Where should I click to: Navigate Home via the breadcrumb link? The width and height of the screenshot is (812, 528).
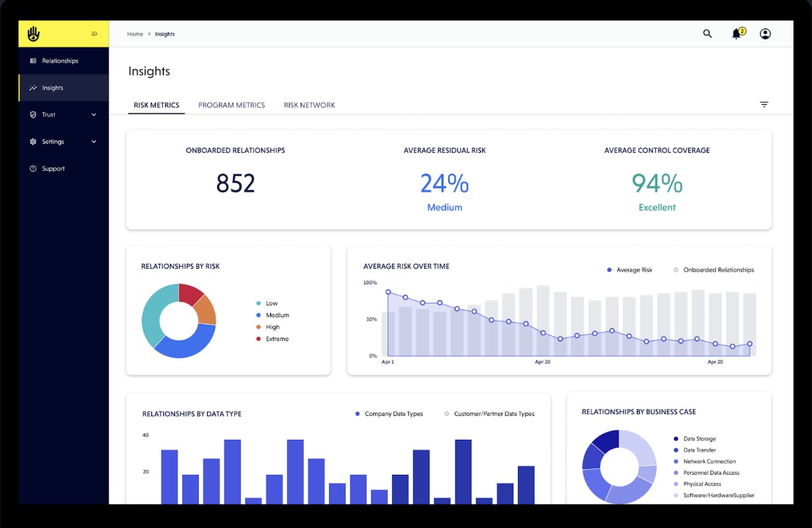click(135, 34)
